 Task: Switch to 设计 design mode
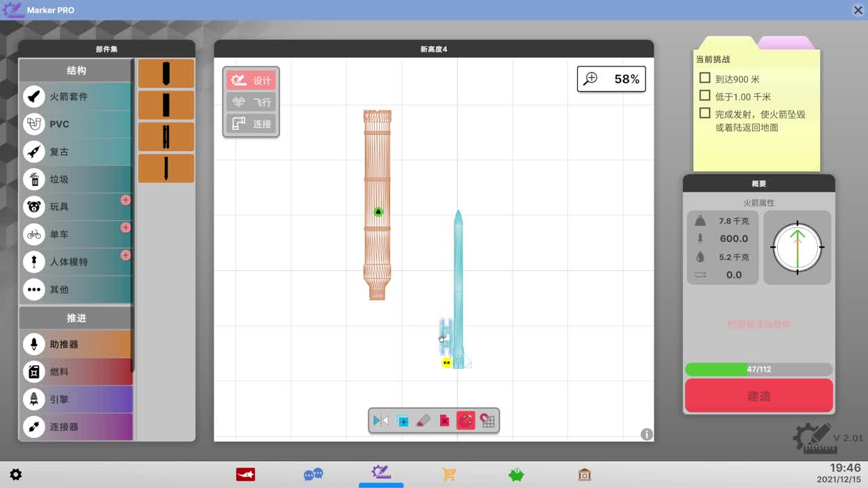(251, 81)
